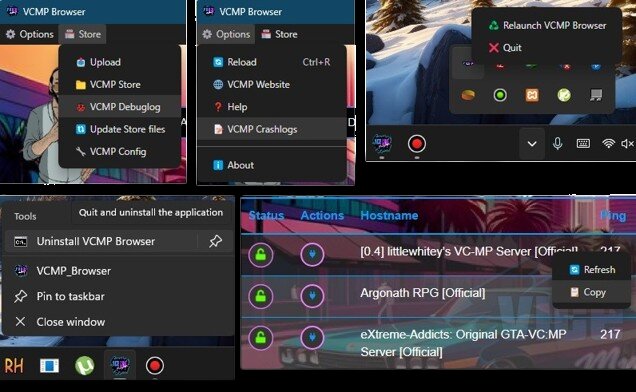Click the VCMP icon right of uTorrent
This screenshot has width=636, height=392.
[120, 365]
